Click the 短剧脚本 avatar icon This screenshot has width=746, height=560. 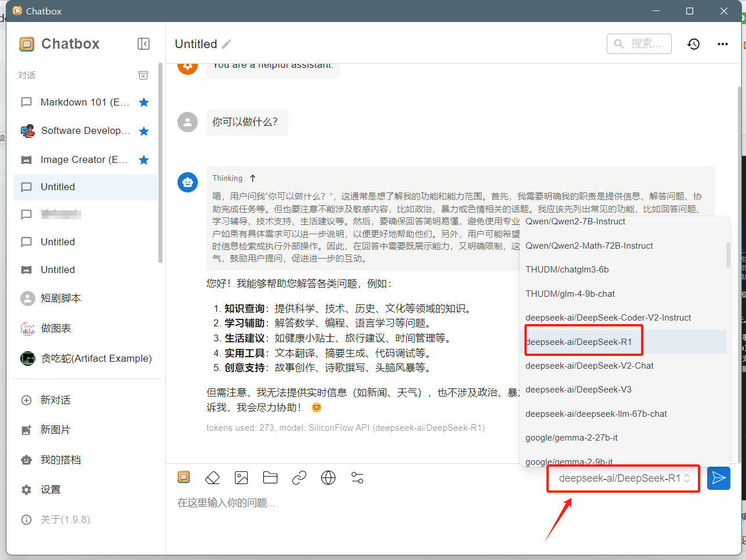tap(27, 299)
